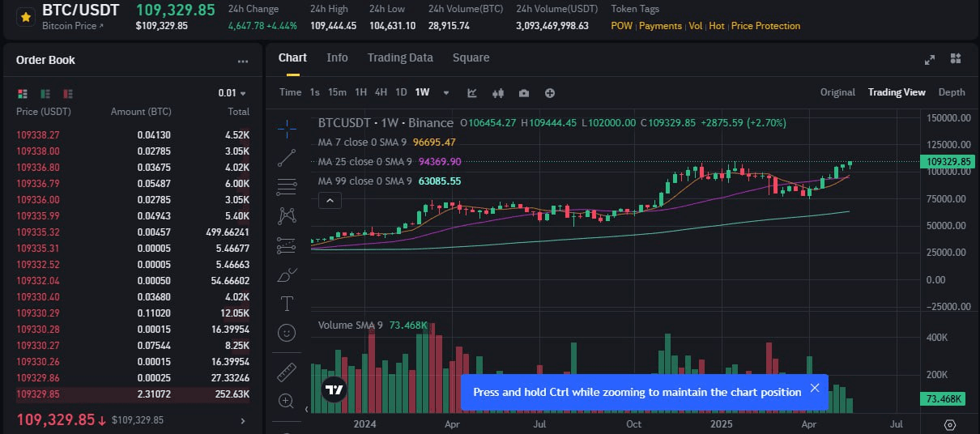Image resolution: width=980 pixels, height=434 pixels.
Task: Click the Vol token tag
Action: pyautogui.click(x=696, y=26)
